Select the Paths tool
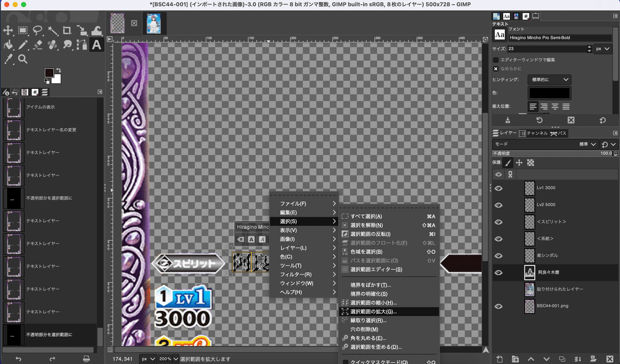Image resolution: width=620 pixels, height=364 pixels. [82, 45]
